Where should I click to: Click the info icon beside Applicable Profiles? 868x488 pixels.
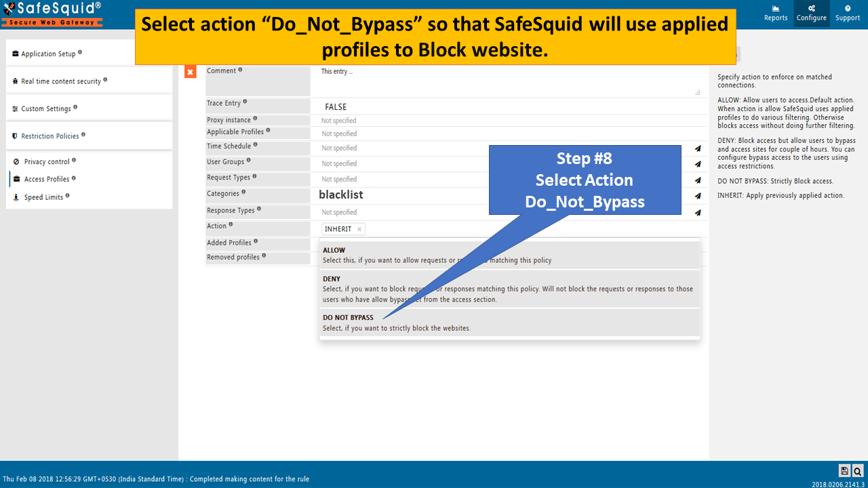269,130
